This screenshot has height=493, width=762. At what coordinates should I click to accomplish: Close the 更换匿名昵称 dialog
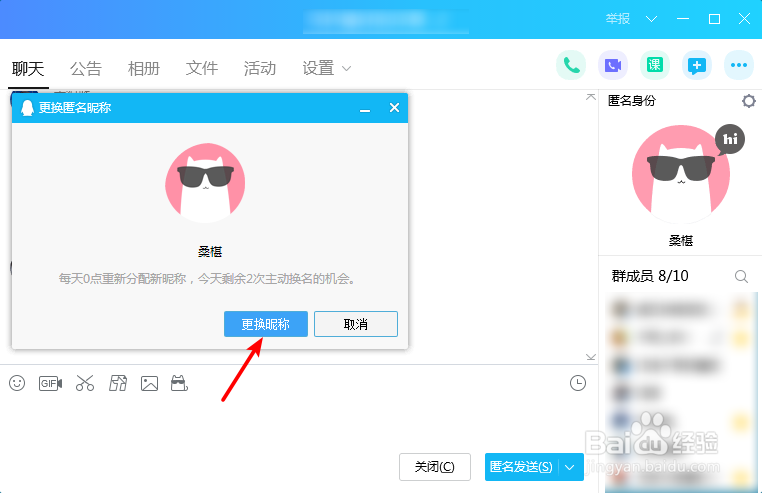[395, 108]
